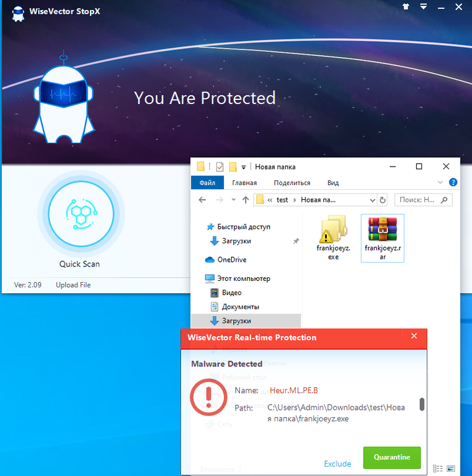The height and width of the screenshot is (476, 472).
Task: Open the WiseVector dropdown menu triangle icon
Action: 423,7
